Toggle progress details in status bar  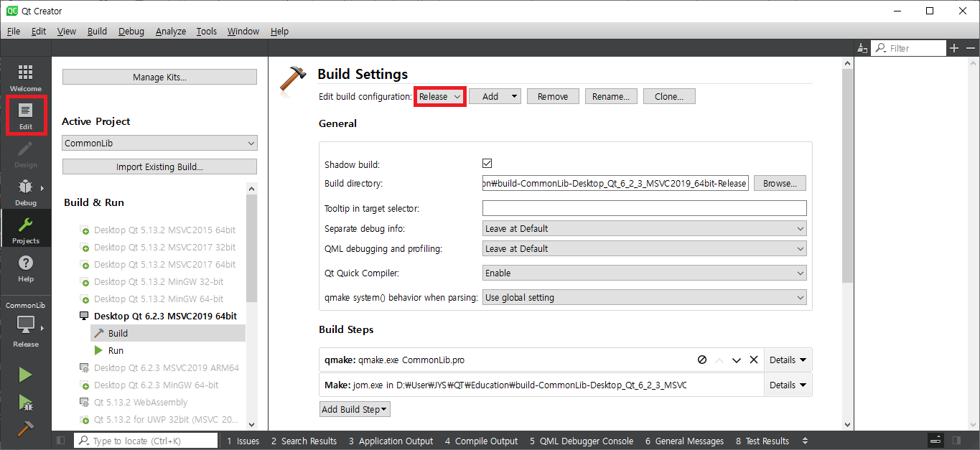click(935, 441)
